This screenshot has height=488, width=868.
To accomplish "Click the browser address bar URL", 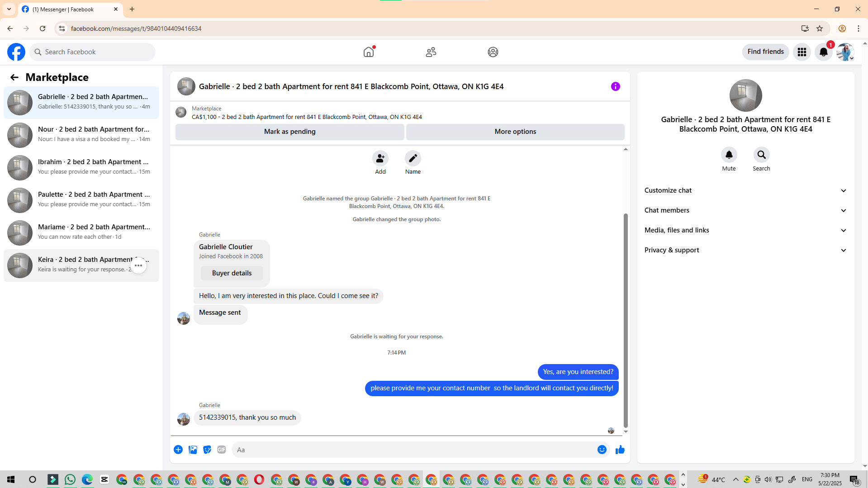I will [136, 28].
